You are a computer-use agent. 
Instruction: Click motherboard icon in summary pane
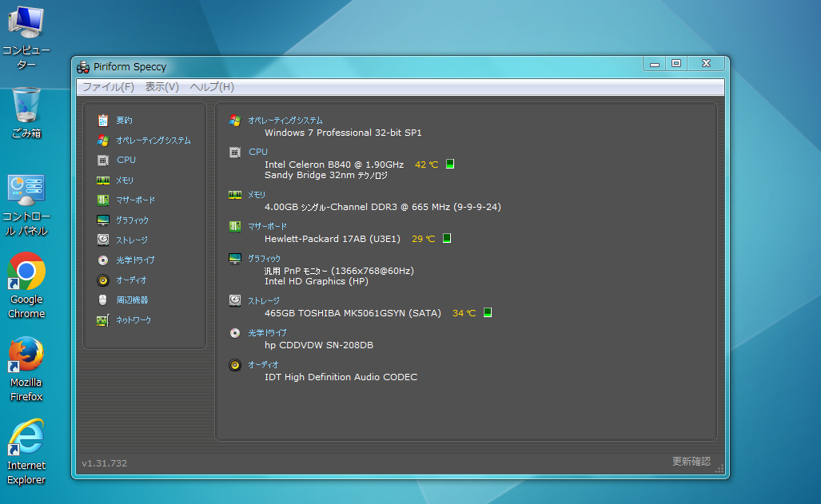point(235,227)
